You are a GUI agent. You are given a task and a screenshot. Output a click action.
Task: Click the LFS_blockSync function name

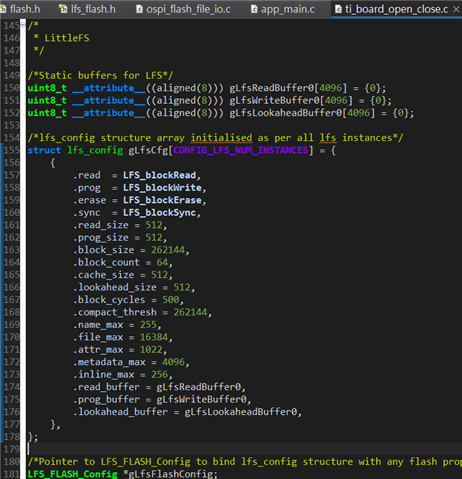click(159, 213)
